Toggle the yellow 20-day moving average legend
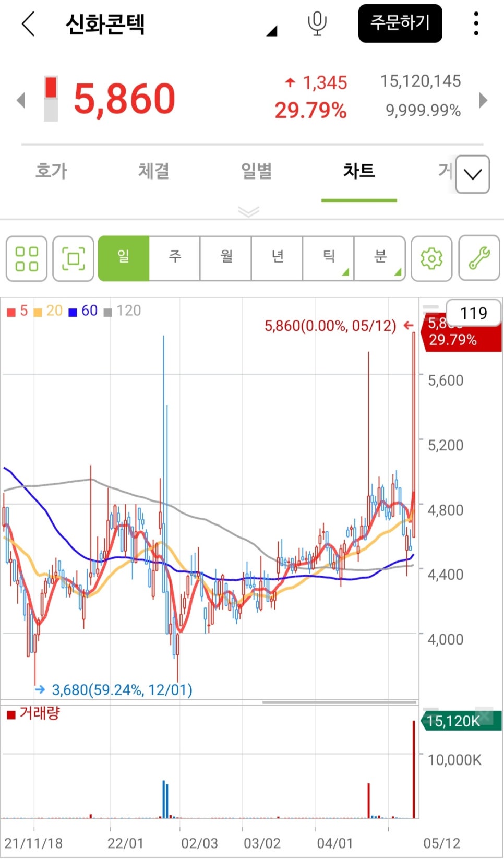The height and width of the screenshot is (859, 504). [x=48, y=311]
